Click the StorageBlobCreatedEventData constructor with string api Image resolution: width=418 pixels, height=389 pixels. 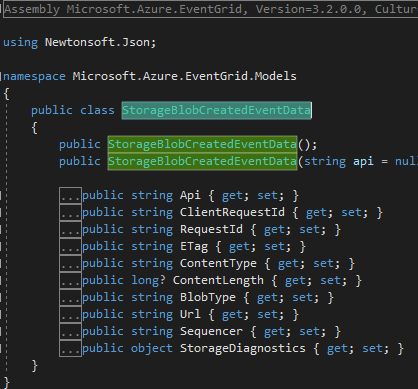(202, 161)
